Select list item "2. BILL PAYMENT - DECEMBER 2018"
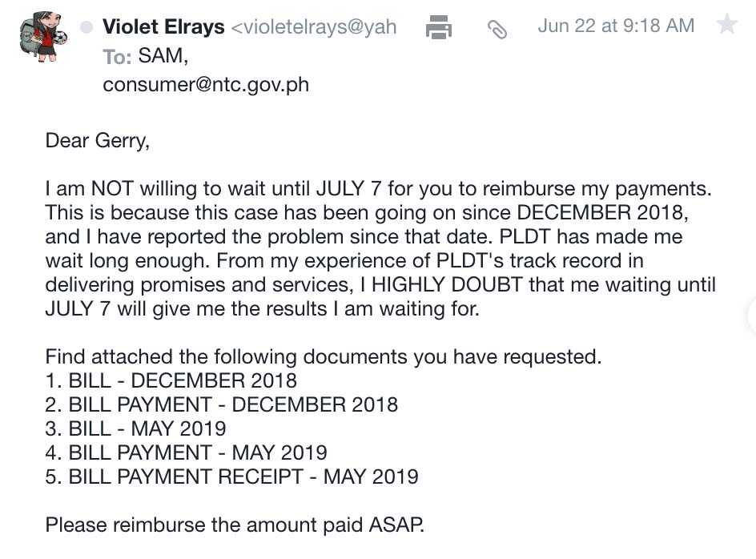 (x=221, y=404)
